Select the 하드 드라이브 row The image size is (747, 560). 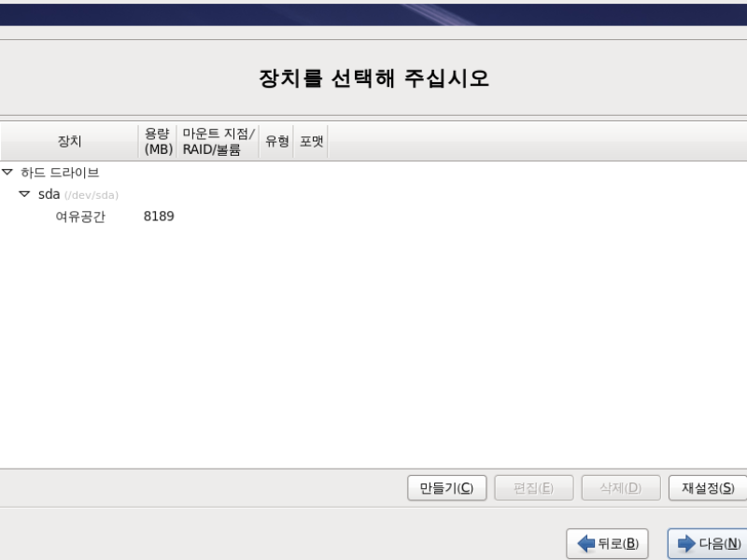(x=373, y=173)
